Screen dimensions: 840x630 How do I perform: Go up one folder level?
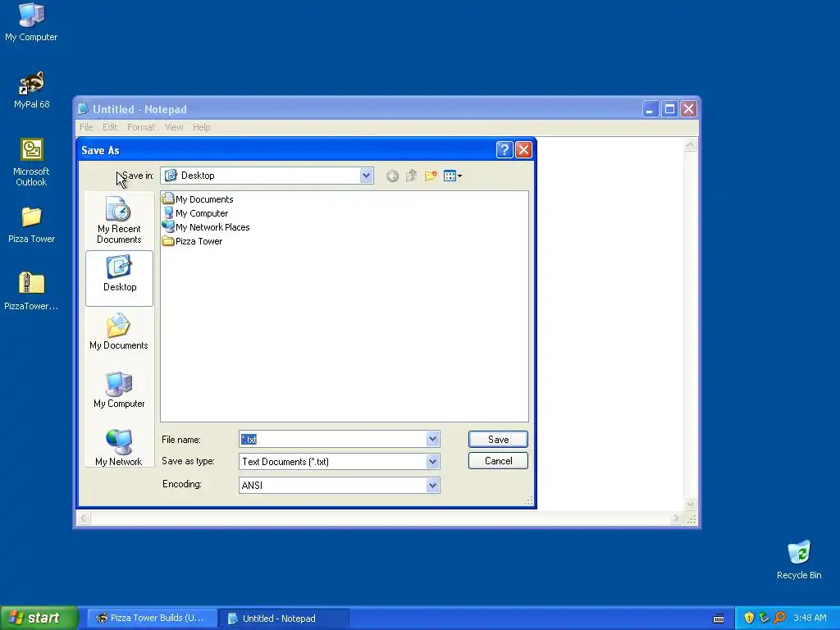412,176
